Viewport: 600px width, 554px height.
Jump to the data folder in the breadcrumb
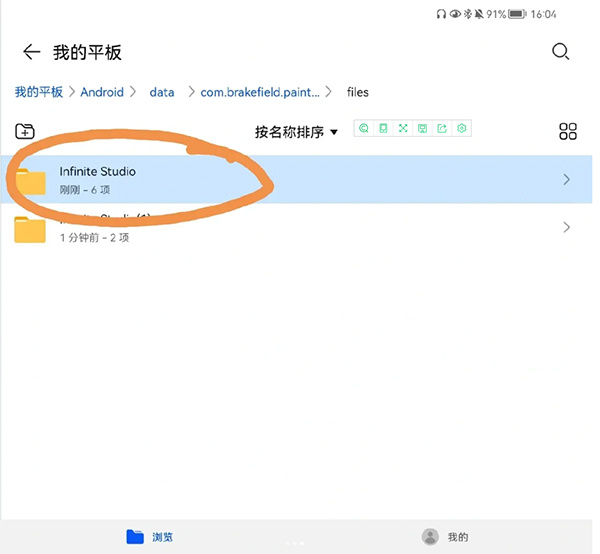[161, 92]
